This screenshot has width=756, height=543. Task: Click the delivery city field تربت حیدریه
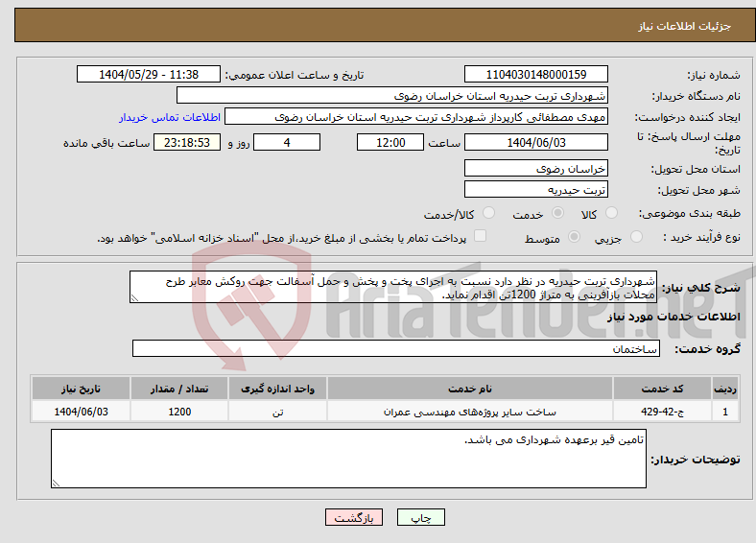(x=535, y=190)
